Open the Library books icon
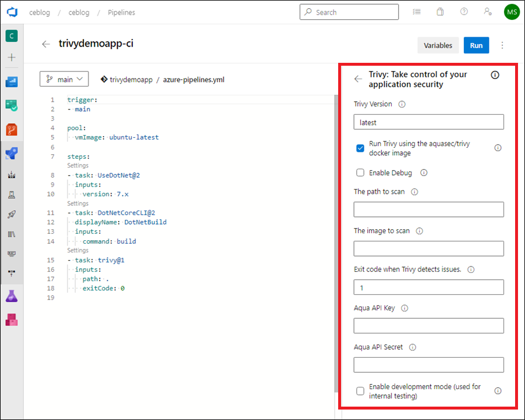Screen dimensions: 525x420 tap(12, 234)
